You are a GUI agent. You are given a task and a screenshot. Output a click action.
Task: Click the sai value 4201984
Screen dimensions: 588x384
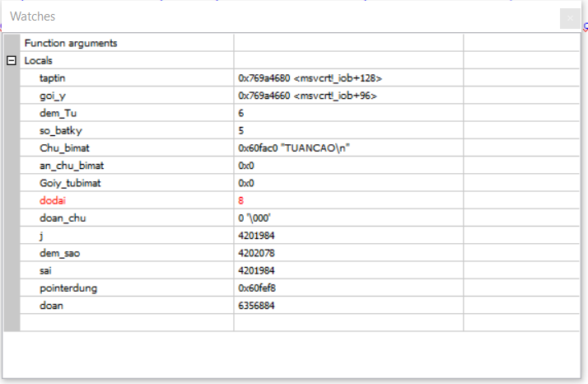point(256,270)
